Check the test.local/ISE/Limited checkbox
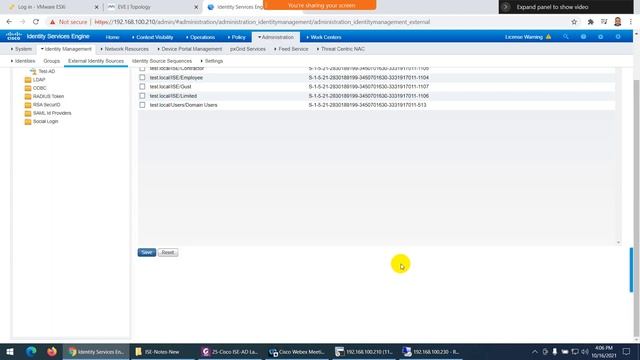640x360 pixels. (x=142, y=96)
